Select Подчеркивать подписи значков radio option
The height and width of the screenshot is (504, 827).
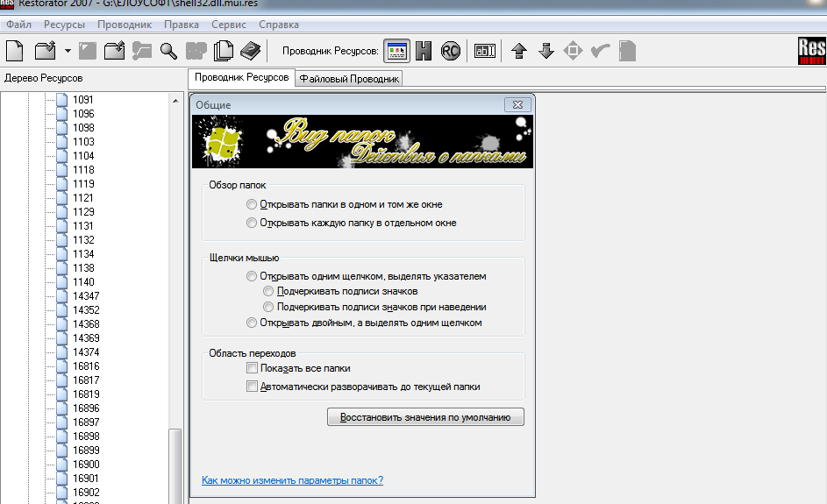click(x=341, y=292)
